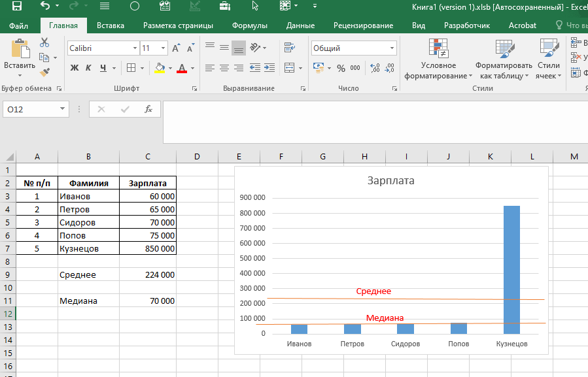588x377 pixels.
Task: Center text horizontally
Action: coord(224,68)
